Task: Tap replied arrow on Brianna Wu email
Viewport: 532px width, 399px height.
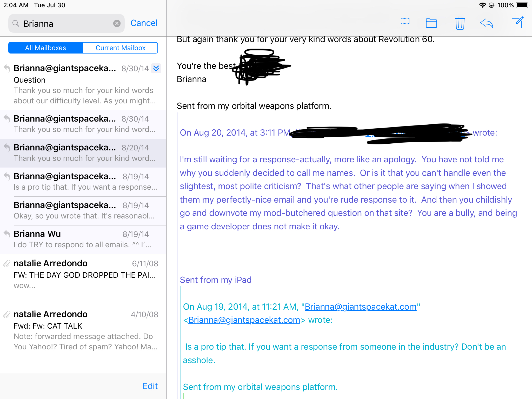Action: (x=7, y=234)
